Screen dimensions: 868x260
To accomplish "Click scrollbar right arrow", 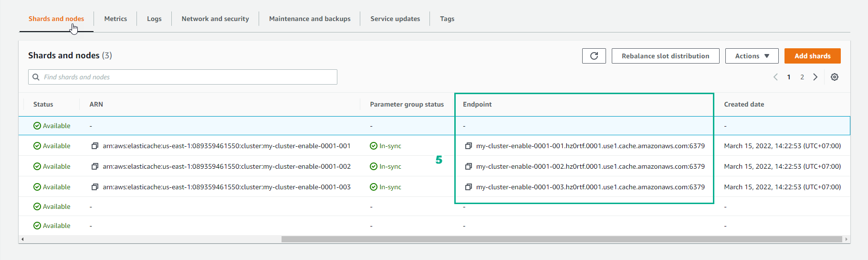I will click(x=847, y=239).
